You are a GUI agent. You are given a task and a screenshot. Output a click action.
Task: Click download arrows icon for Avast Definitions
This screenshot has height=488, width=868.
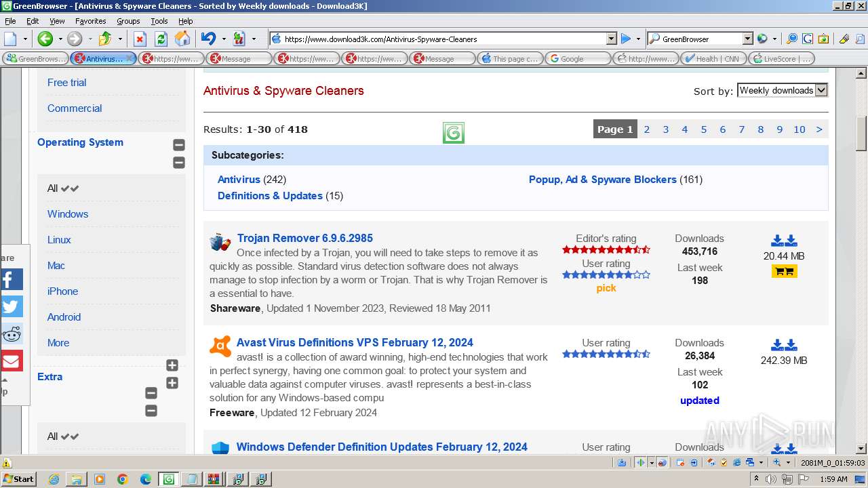click(x=784, y=345)
